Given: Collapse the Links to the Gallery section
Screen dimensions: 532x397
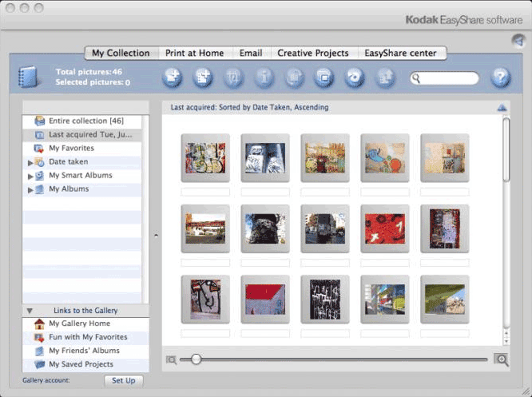Looking at the screenshot, I should 30,311.
